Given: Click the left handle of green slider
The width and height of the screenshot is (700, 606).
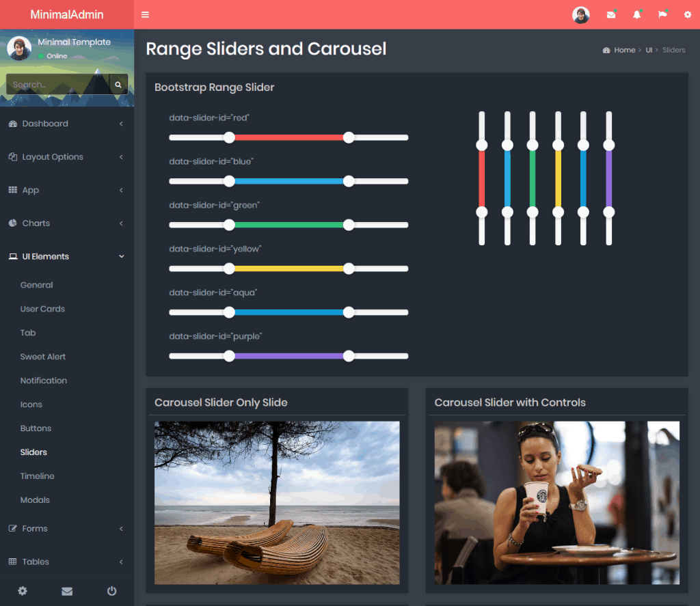Looking at the screenshot, I should click(x=230, y=225).
